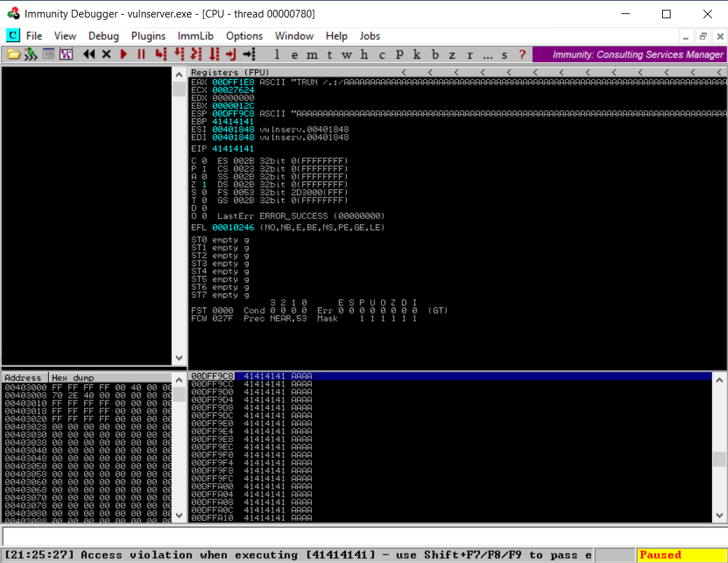Restart the program with rewind icon

[89, 55]
